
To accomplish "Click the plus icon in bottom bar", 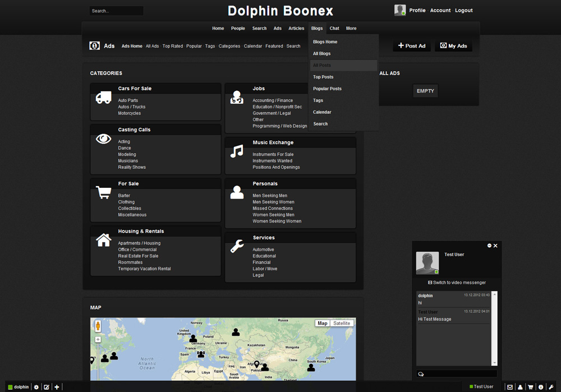I will (57, 387).
